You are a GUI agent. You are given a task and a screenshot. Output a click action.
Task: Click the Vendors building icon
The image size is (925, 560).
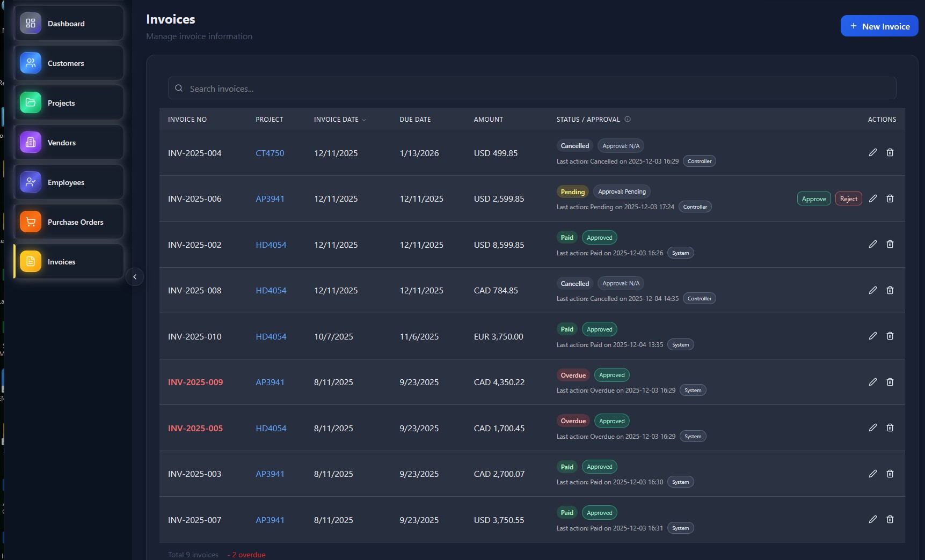pyautogui.click(x=31, y=143)
